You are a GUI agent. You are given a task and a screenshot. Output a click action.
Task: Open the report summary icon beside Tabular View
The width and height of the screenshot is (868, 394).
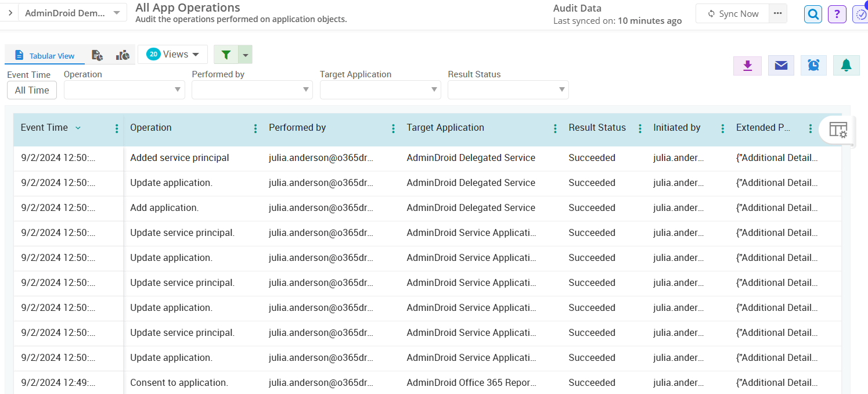pyautogui.click(x=97, y=54)
